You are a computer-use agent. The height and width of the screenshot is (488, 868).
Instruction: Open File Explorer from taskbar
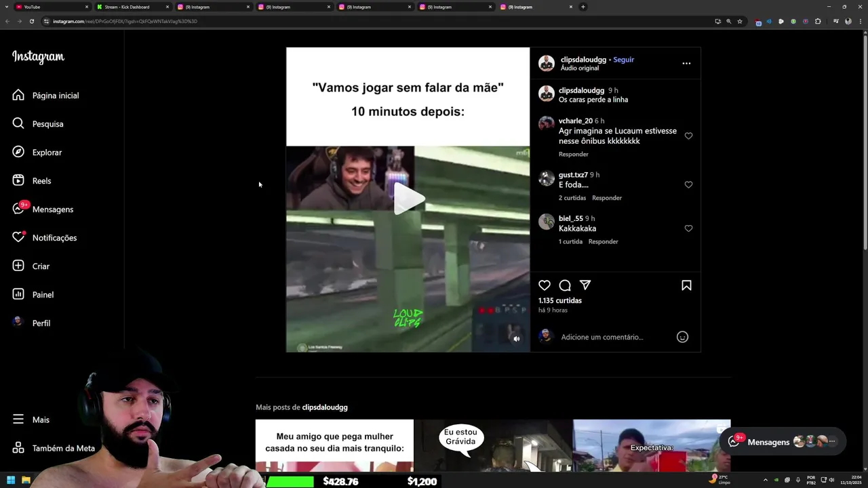click(26, 480)
